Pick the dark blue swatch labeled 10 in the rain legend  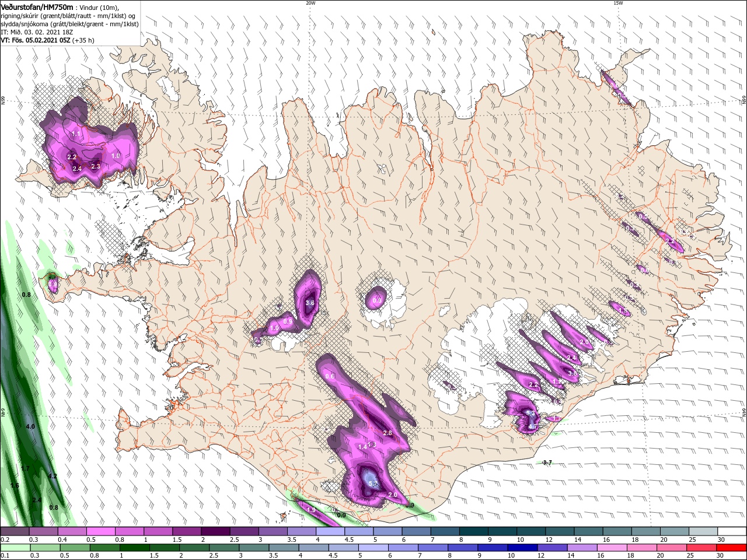click(x=522, y=548)
